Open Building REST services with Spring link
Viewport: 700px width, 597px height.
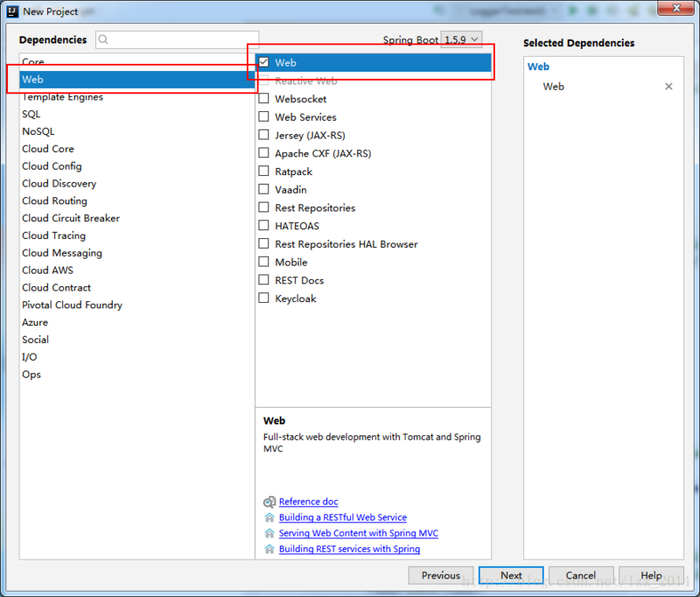[x=349, y=549]
